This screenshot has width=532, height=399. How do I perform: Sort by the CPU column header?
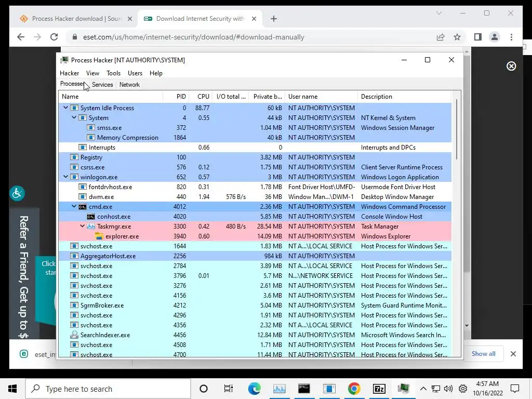pos(201,97)
